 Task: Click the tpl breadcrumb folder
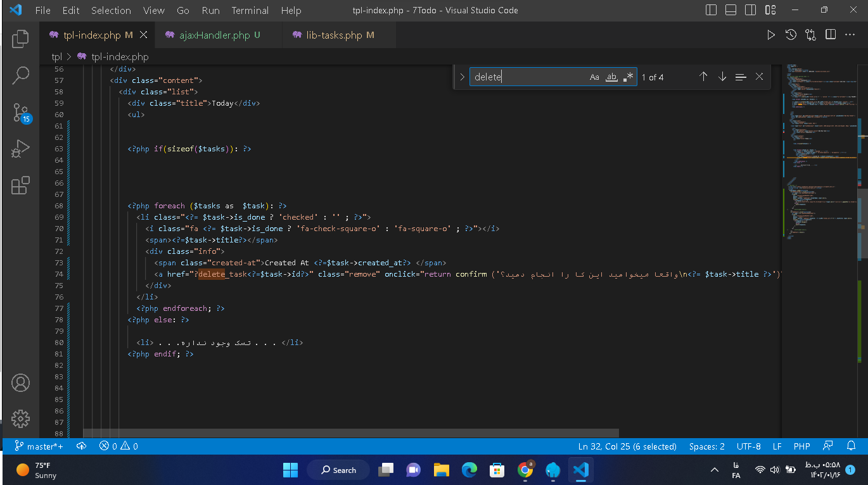[x=56, y=56]
